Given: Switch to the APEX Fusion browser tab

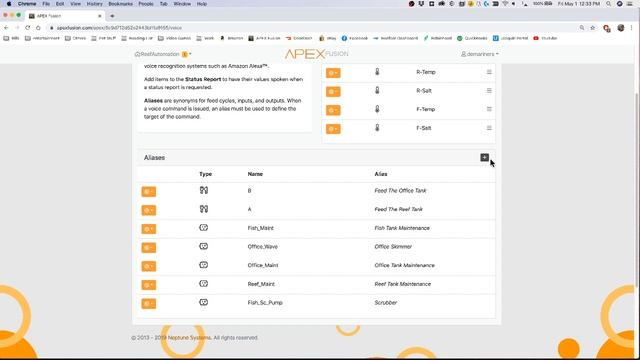Looking at the screenshot, I should point(64,16).
